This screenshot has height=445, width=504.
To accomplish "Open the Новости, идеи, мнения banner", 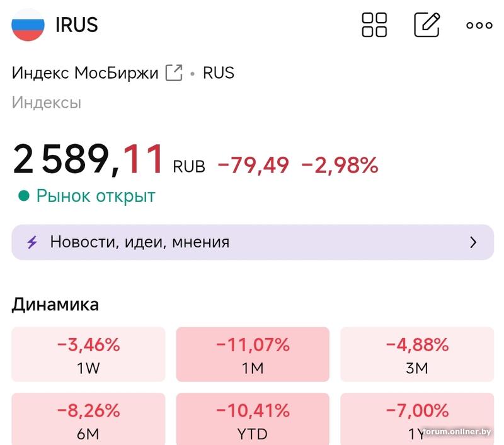I will 252,242.
